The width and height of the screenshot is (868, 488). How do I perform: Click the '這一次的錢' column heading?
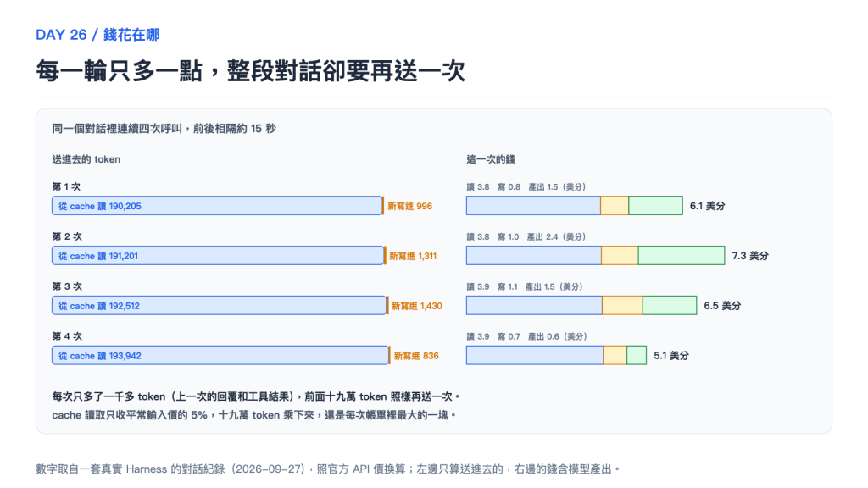[491, 159]
